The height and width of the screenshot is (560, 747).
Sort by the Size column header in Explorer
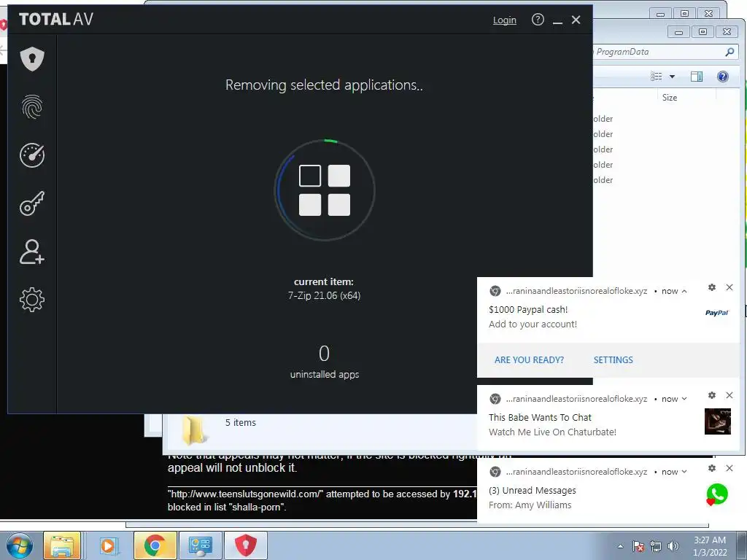(670, 98)
